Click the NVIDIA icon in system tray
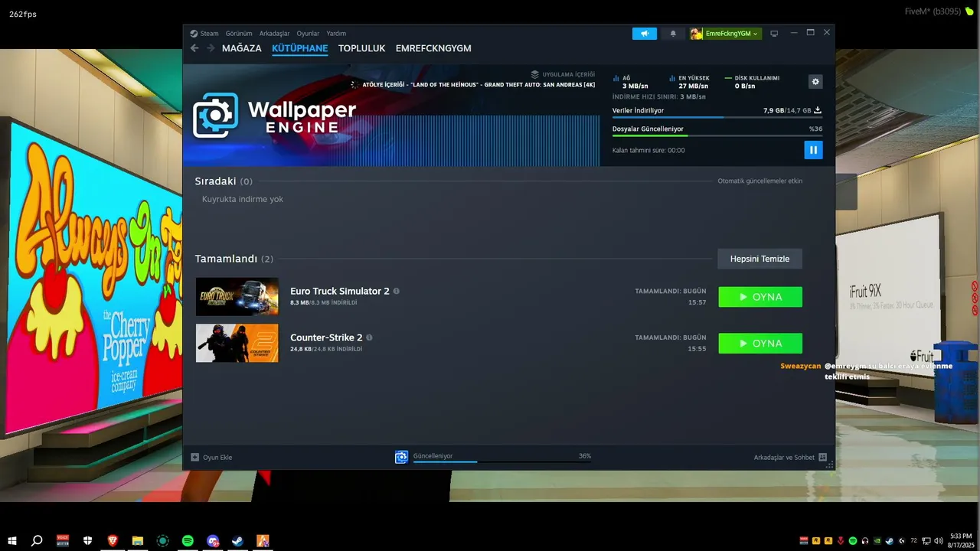The height and width of the screenshot is (551, 980). (877, 541)
